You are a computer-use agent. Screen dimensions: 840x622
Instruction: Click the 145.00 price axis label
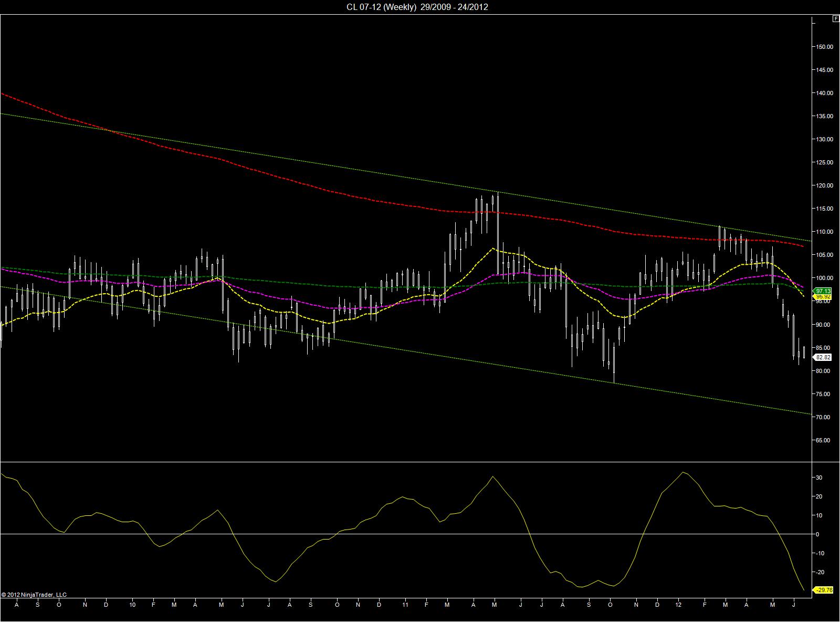pyautogui.click(x=824, y=70)
